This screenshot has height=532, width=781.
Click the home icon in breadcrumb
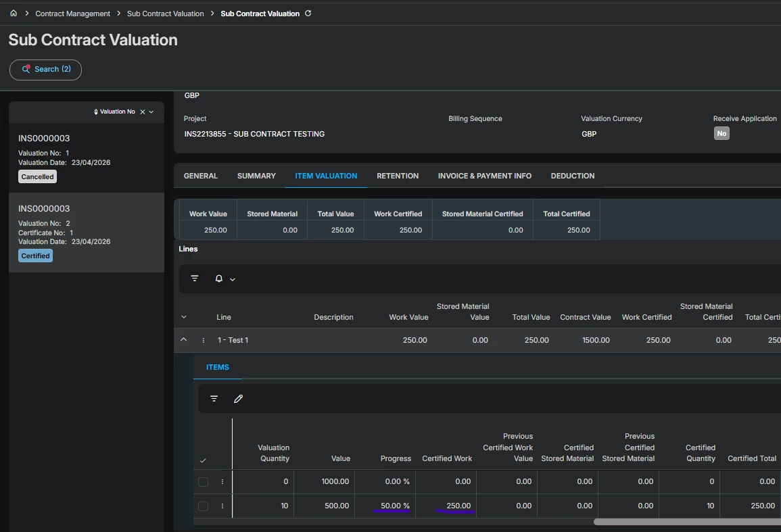click(x=14, y=14)
